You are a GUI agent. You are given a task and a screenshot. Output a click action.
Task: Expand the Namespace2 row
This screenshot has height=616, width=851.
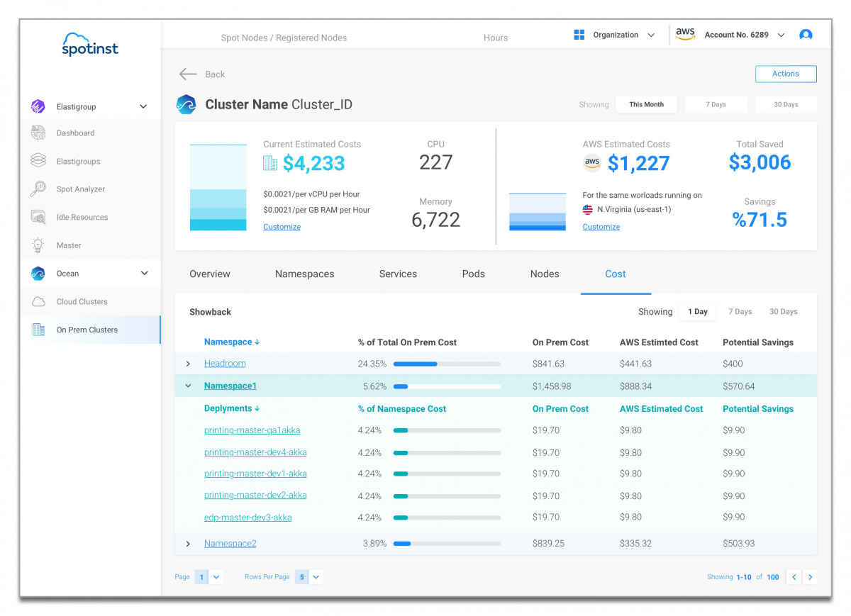188,544
